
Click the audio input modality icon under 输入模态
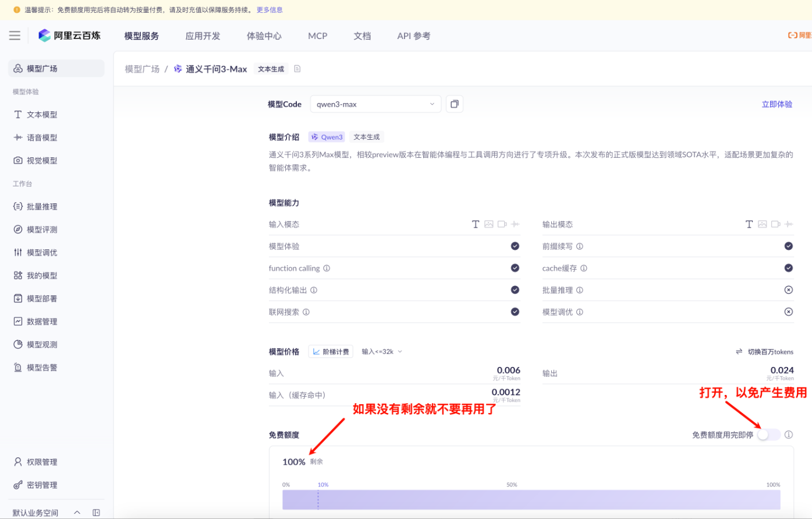click(516, 224)
